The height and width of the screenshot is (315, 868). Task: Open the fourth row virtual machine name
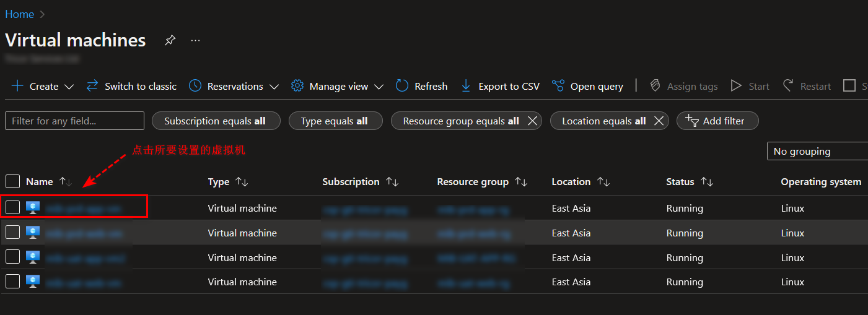click(x=84, y=283)
